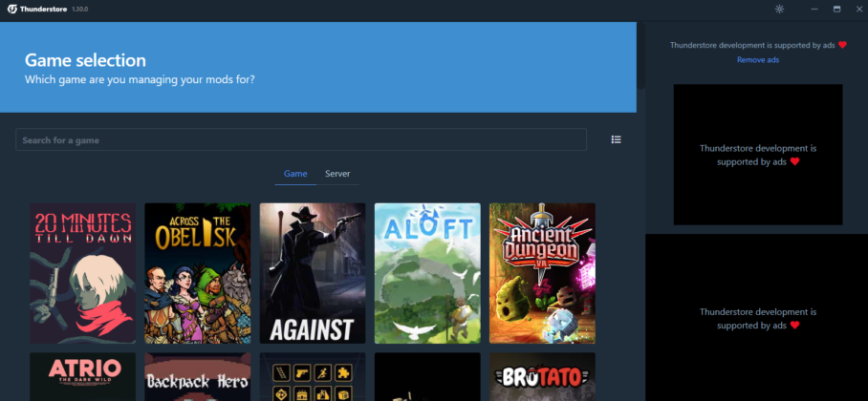Click the Remove ads link
This screenshot has width=868, height=401.
[757, 60]
